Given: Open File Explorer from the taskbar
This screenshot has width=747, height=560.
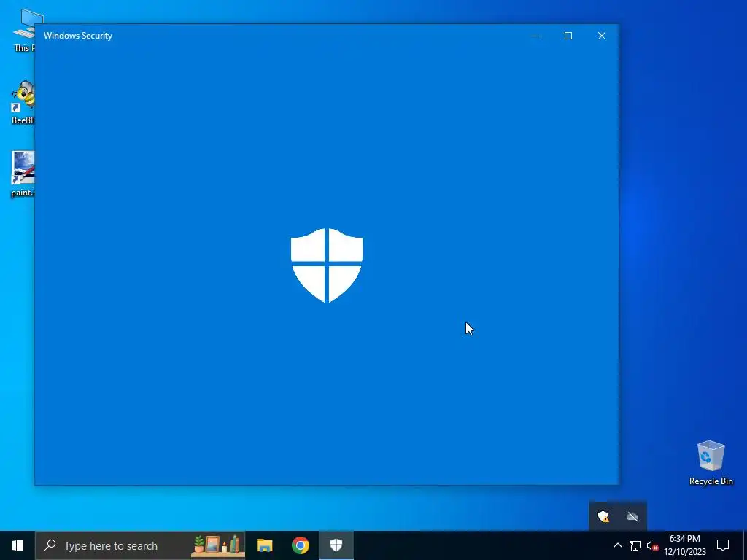Looking at the screenshot, I should click(x=264, y=545).
